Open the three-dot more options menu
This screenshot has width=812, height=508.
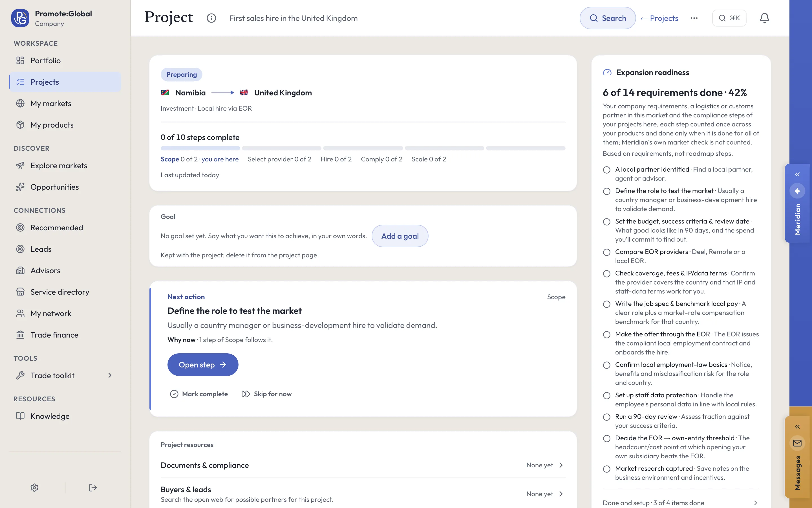pyautogui.click(x=694, y=18)
